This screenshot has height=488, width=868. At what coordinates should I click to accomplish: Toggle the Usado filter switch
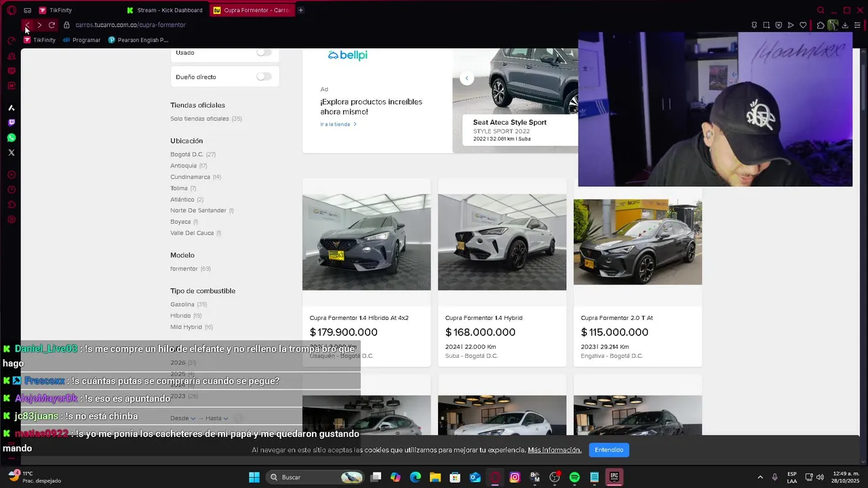point(264,52)
